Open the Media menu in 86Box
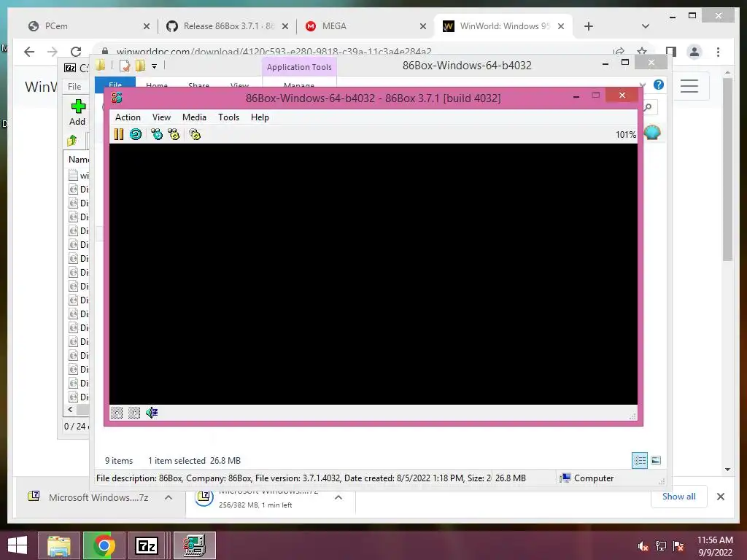Image resolution: width=747 pixels, height=560 pixels. coord(194,117)
